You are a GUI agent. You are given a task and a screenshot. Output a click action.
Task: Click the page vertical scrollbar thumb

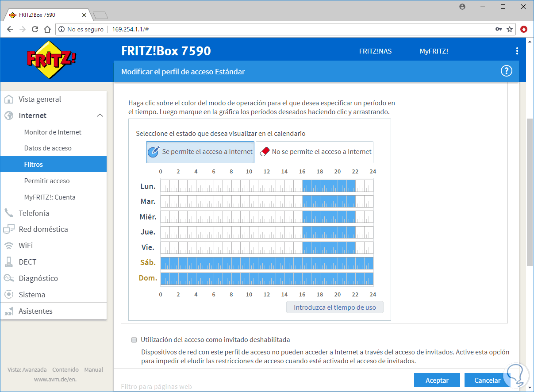(530, 192)
